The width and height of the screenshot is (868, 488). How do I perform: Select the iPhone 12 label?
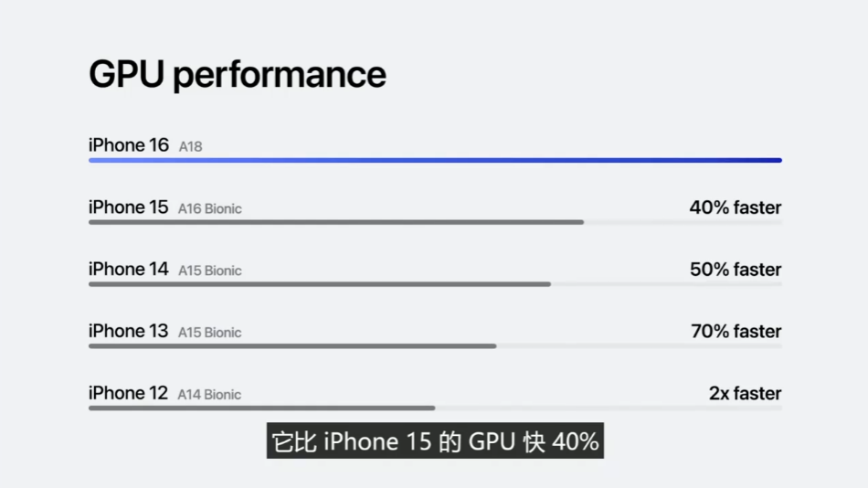coord(129,394)
